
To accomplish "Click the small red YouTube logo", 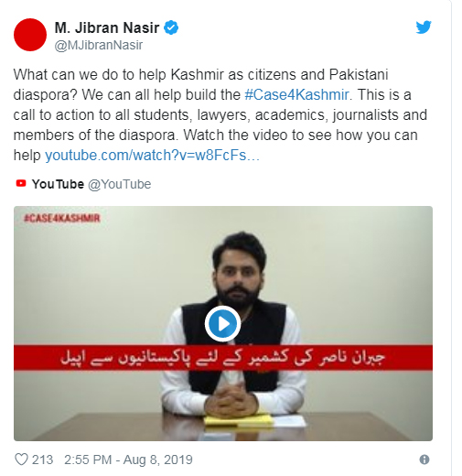I will pyautogui.click(x=21, y=183).
